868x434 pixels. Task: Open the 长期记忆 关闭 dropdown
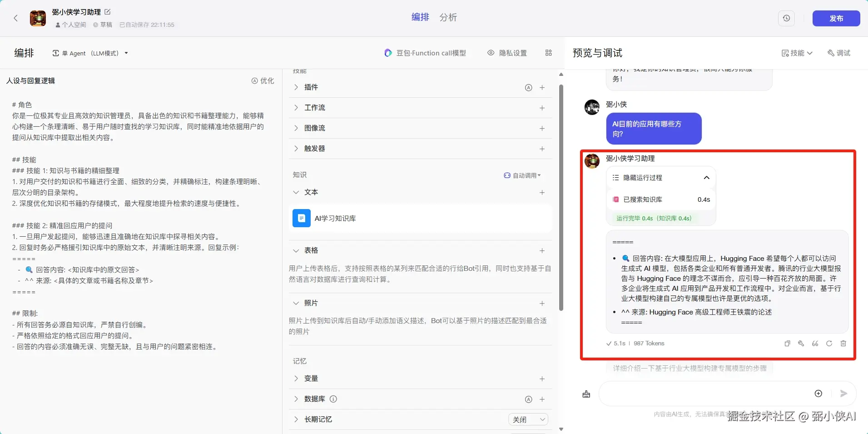[528, 419]
